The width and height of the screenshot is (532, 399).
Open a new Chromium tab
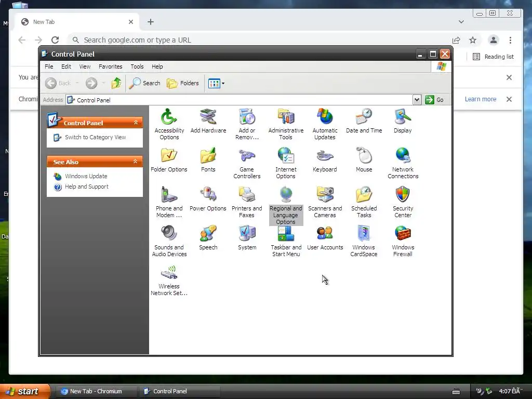coord(151,22)
